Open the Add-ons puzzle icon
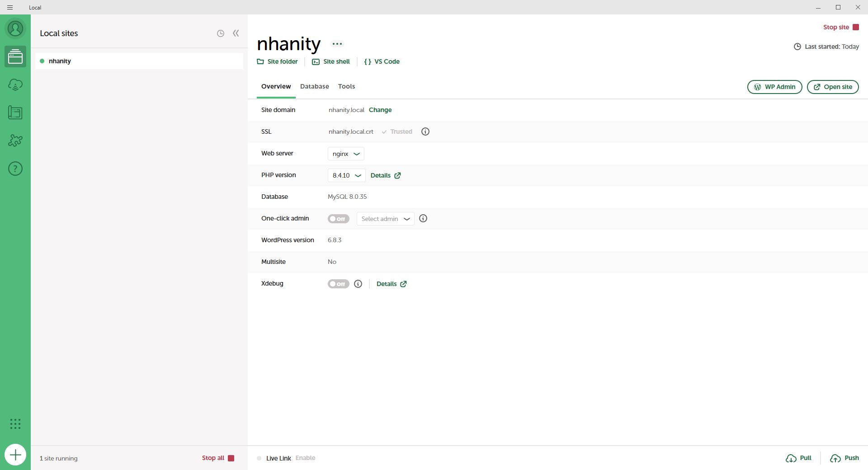Image resolution: width=868 pixels, height=470 pixels. coord(15,141)
